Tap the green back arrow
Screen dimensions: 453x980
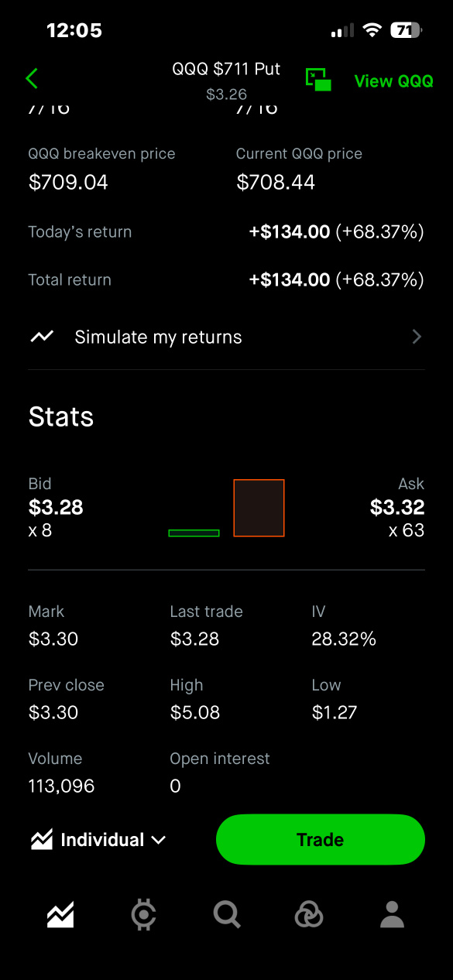coord(32,78)
